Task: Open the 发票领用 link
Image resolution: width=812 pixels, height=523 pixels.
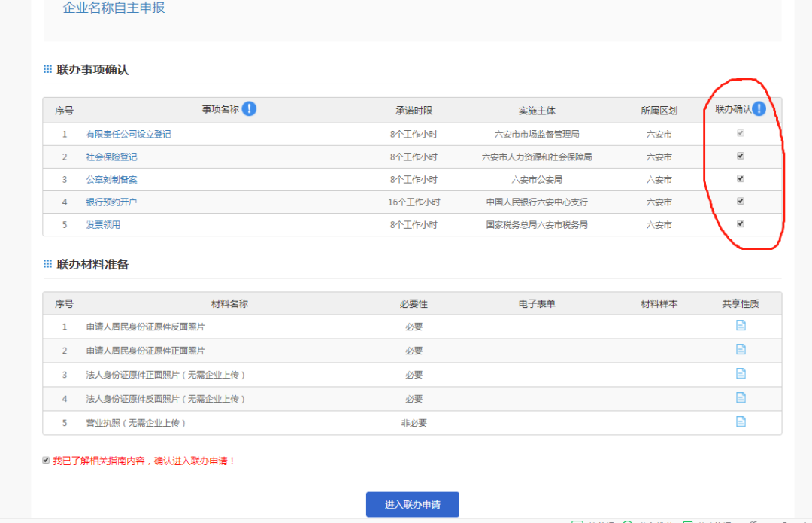Action: click(103, 224)
